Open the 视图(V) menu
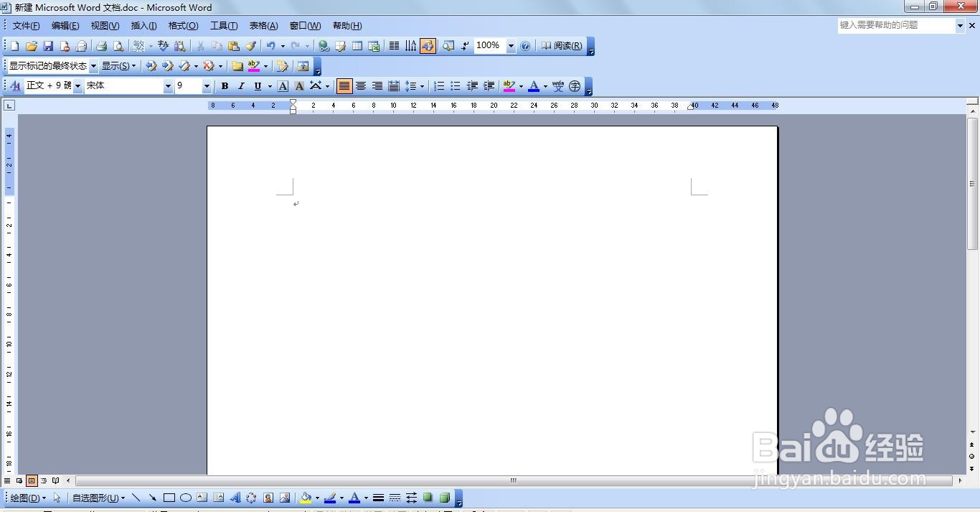This screenshot has height=512, width=980. [x=105, y=26]
